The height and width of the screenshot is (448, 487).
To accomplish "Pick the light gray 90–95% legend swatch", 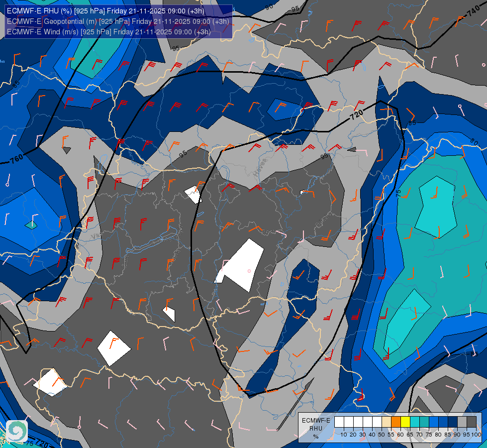I will tap(462, 422).
